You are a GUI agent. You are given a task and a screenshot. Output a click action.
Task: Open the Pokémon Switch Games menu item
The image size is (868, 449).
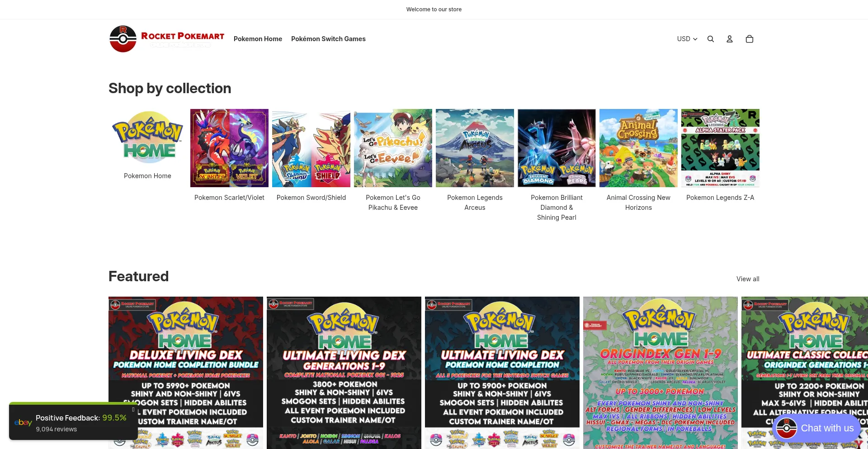(x=328, y=39)
